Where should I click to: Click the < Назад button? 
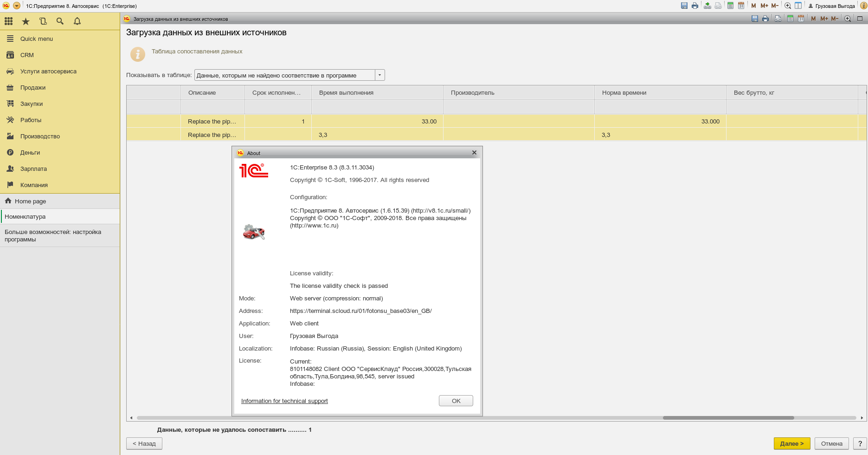pyautogui.click(x=144, y=443)
